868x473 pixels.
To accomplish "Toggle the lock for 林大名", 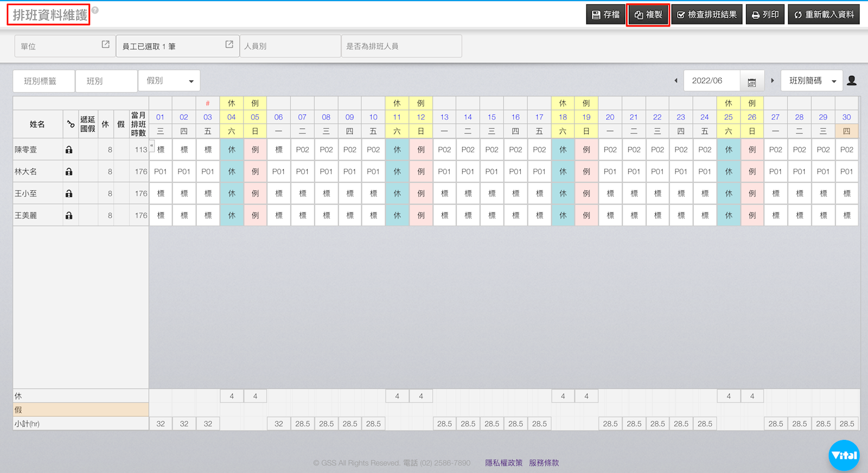I will (69, 171).
